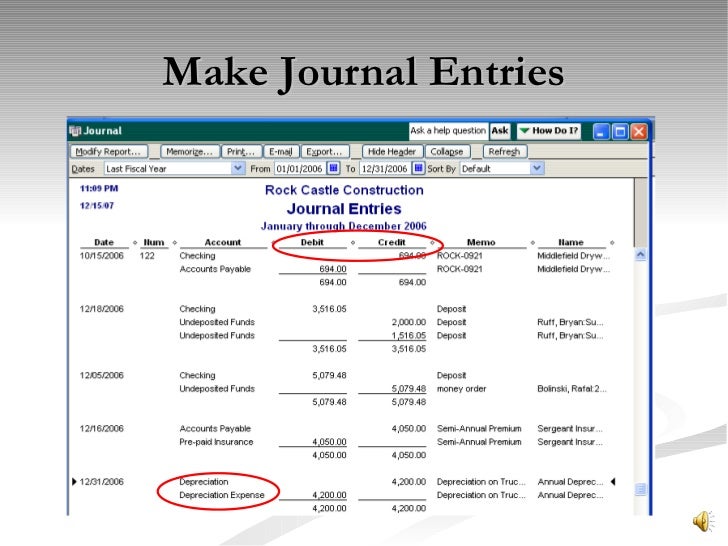The height and width of the screenshot is (546, 728).
Task: Click the diamond resizer after Date column
Action: 135,242
